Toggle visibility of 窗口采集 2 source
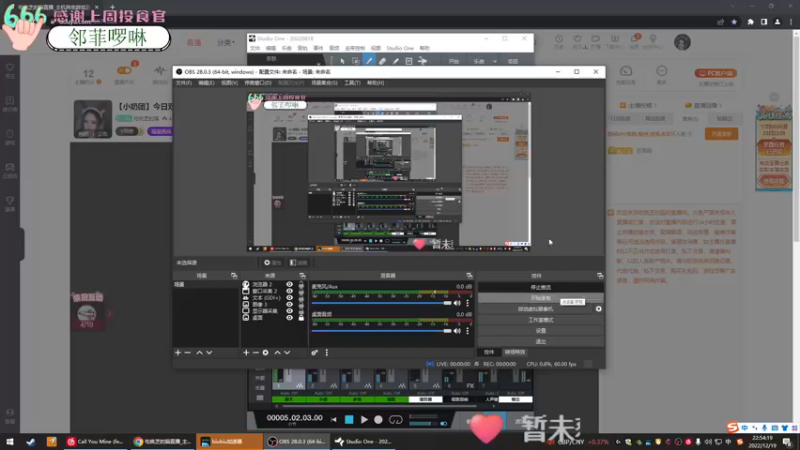The width and height of the screenshot is (800, 450). (x=289, y=291)
